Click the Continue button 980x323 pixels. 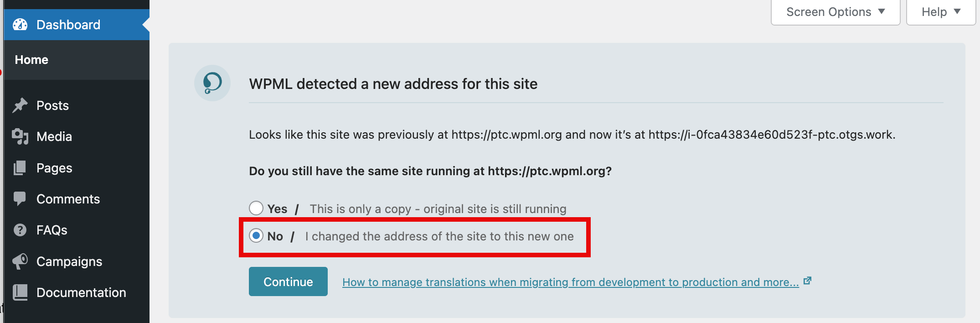(288, 281)
